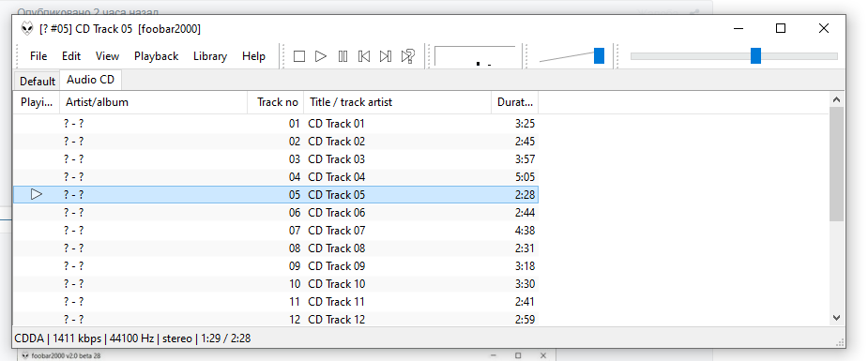868x361 pixels.
Task: Select CD Track 03 row
Action: (x=276, y=159)
